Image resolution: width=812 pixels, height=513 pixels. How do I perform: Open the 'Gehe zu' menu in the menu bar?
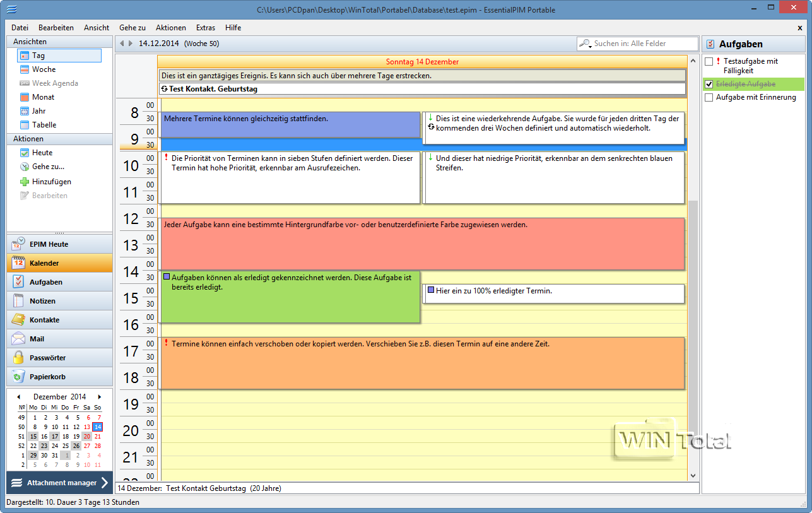click(132, 28)
